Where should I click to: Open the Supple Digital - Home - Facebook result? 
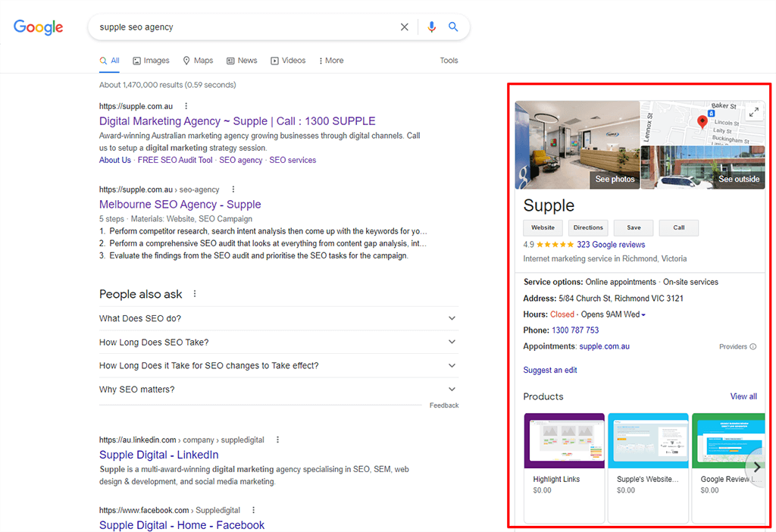click(182, 525)
